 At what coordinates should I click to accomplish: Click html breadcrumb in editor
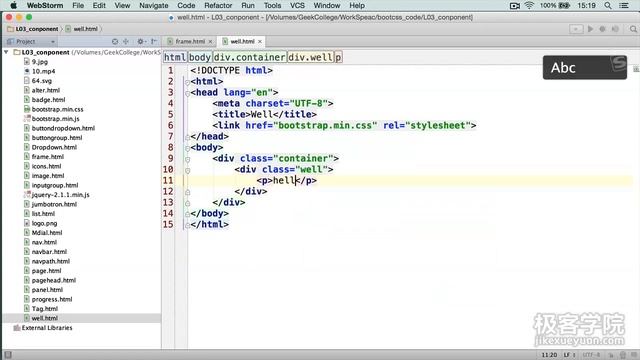[175, 57]
